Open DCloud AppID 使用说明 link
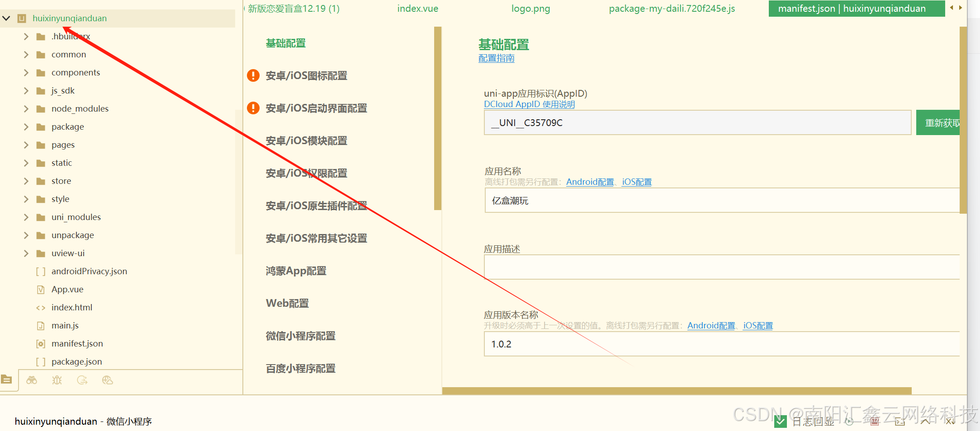Screen dimensions: 980x431 [x=530, y=104]
